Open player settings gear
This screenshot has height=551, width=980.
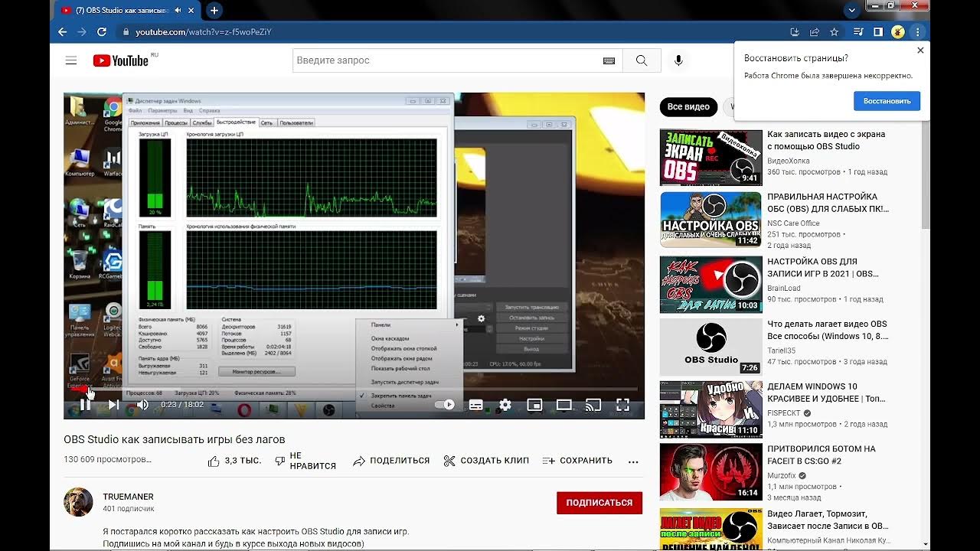[x=505, y=405]
